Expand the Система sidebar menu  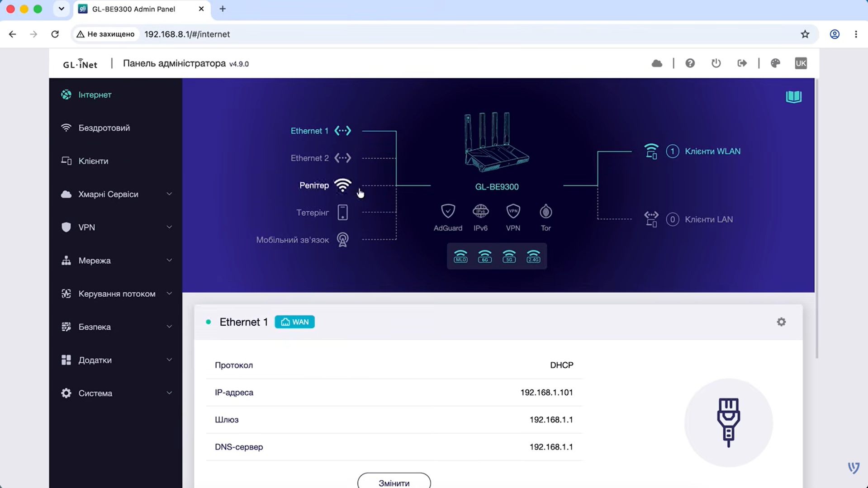[116, 393]
